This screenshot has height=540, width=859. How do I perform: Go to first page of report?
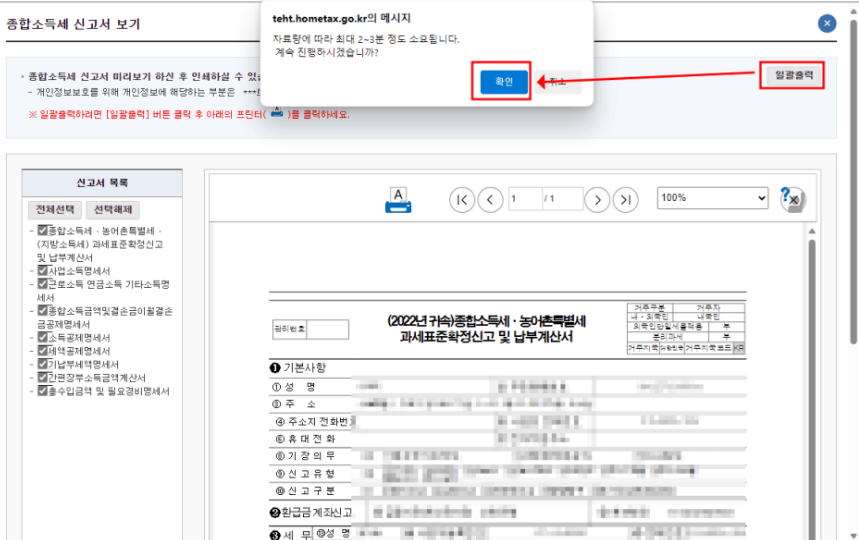pyautogui.click(x=462, y=200)
